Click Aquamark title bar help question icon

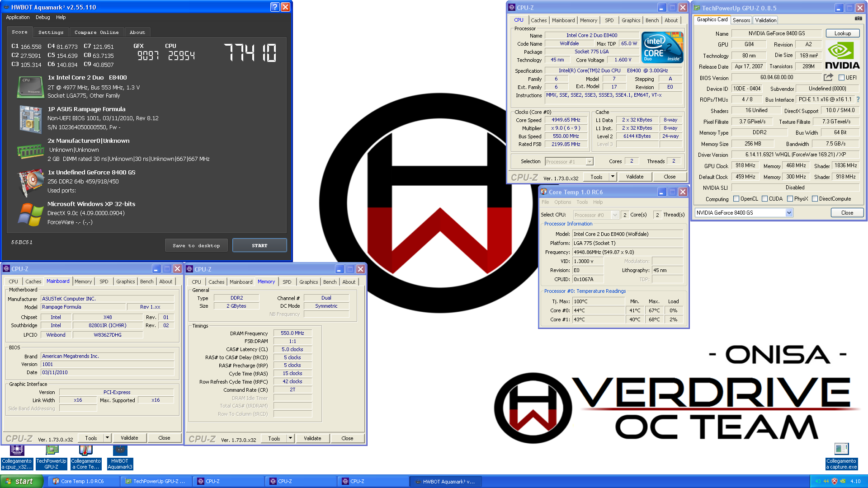pos(275,7)
